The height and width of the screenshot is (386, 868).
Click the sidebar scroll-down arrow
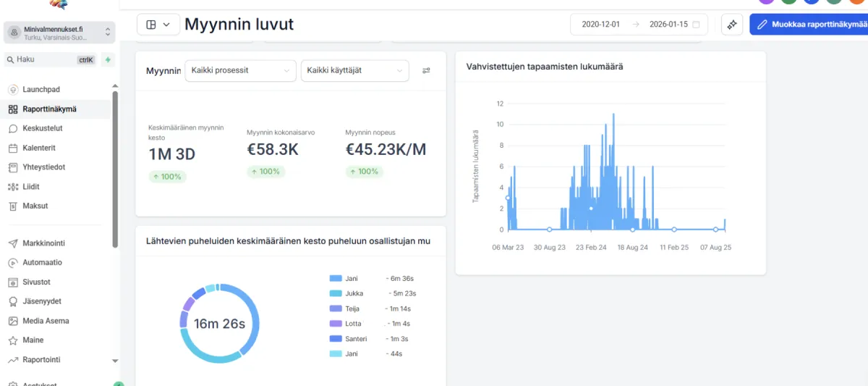click(x=115, y=361)
